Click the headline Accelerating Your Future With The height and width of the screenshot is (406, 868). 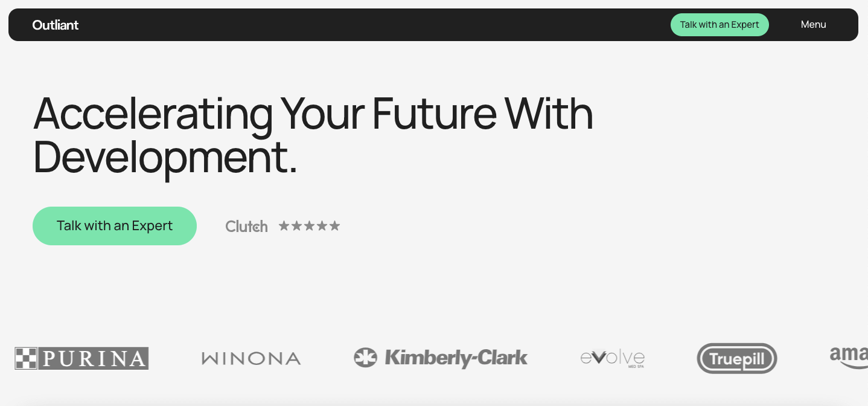(313, 113)
